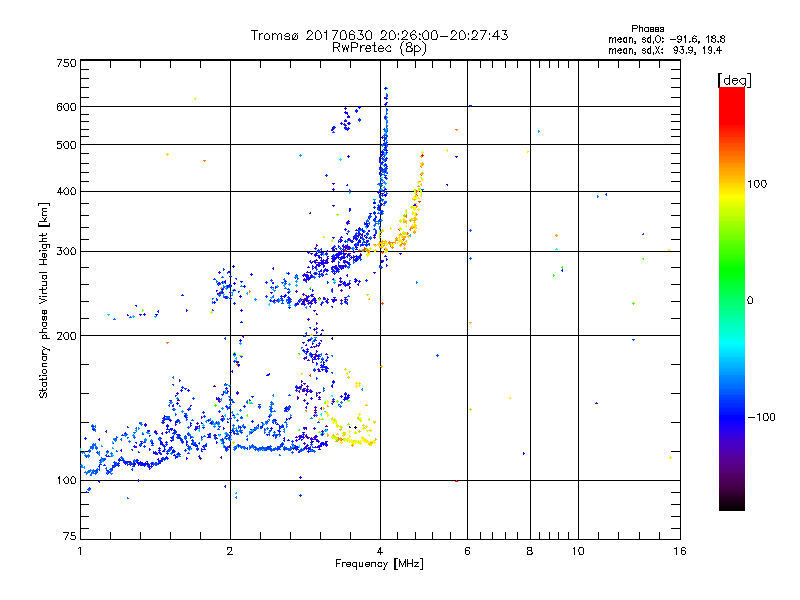Click the plot title Tromsø 20170630
800x600 pixels.
(x=379, y=35)
